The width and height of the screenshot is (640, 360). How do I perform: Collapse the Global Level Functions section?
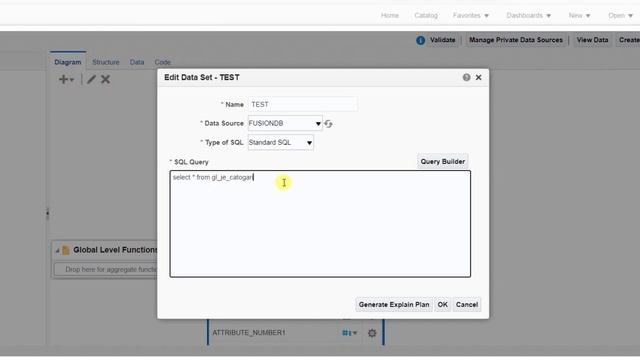click(57, 250)
